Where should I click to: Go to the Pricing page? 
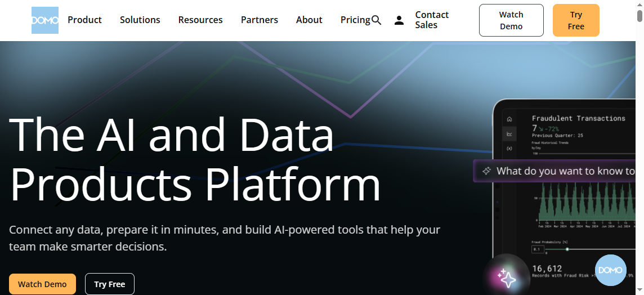[355, 20]
